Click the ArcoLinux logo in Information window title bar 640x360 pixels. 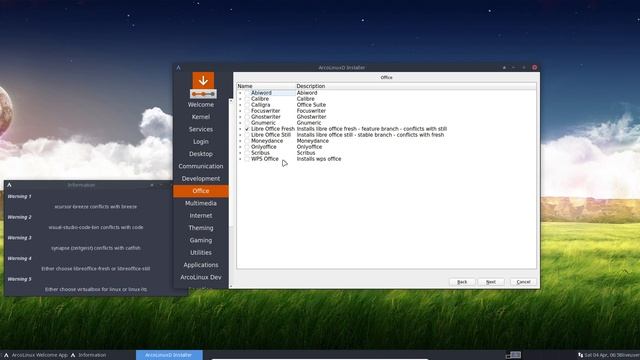[9, 185]
